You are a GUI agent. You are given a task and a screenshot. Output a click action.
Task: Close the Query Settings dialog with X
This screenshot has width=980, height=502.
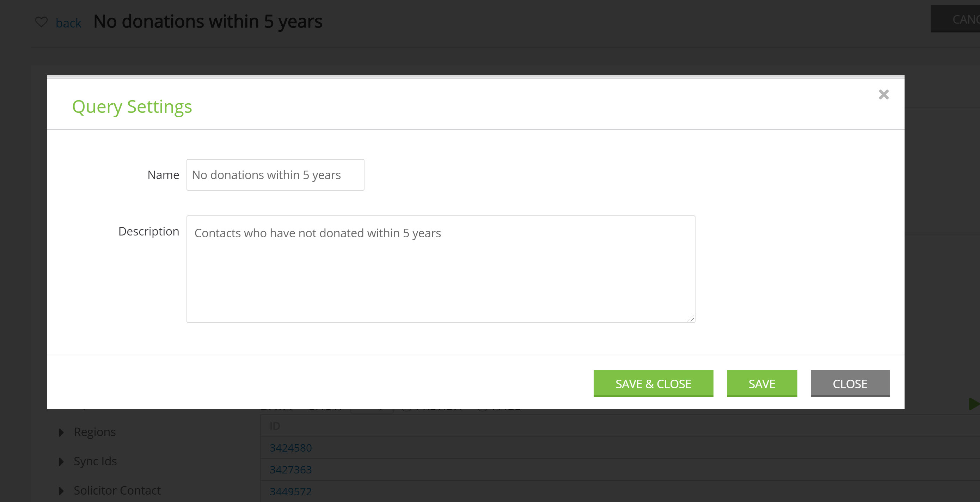[883, 94]
